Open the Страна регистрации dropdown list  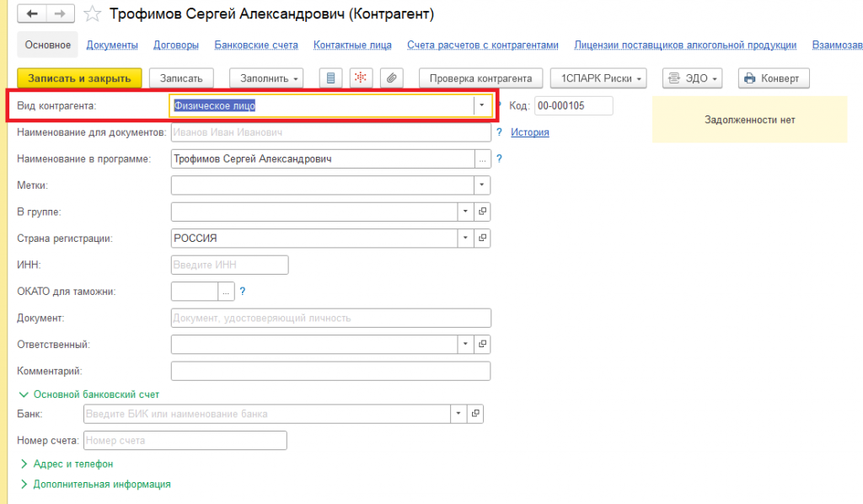point(465,239)
